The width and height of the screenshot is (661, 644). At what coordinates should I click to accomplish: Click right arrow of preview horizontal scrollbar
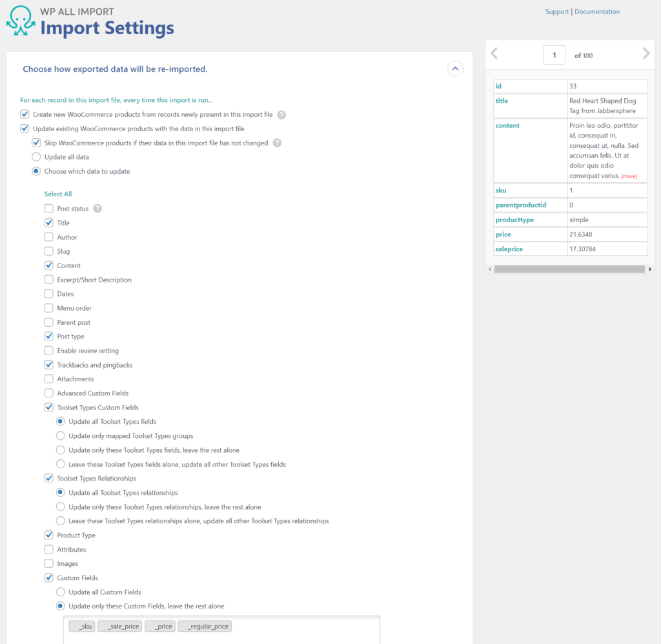650,269
